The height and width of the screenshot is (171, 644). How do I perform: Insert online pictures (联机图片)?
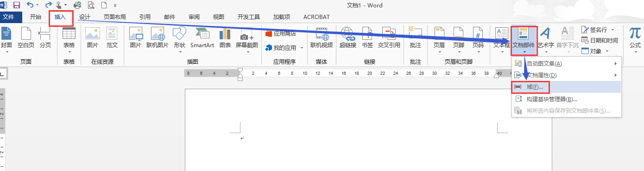click(x=158, y=38)
